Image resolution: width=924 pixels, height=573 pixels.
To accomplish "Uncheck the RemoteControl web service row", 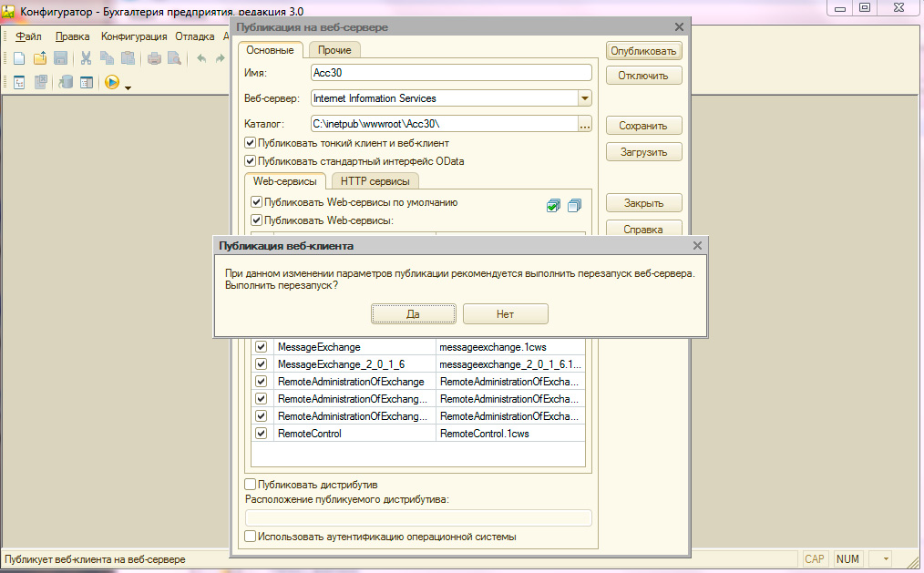I will coord(261,434).
